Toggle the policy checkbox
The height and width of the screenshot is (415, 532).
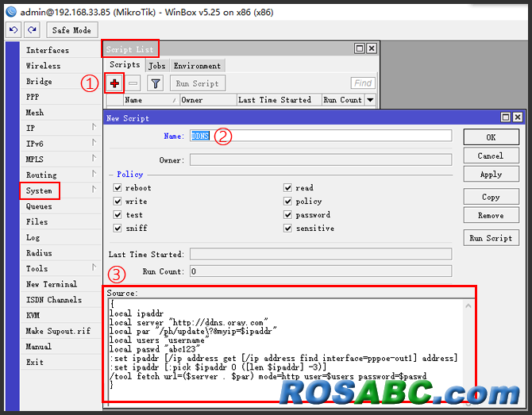point(287,202)
